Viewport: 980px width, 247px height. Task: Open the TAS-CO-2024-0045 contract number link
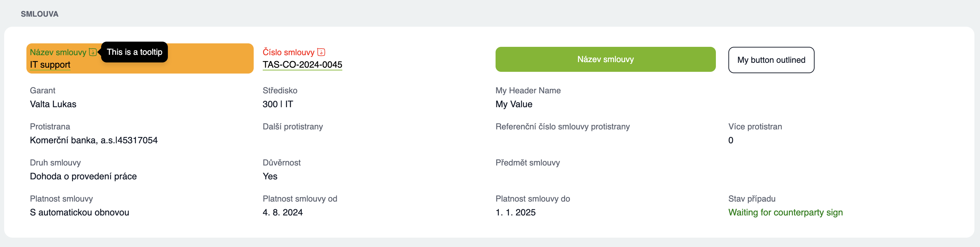click(302, 65)
